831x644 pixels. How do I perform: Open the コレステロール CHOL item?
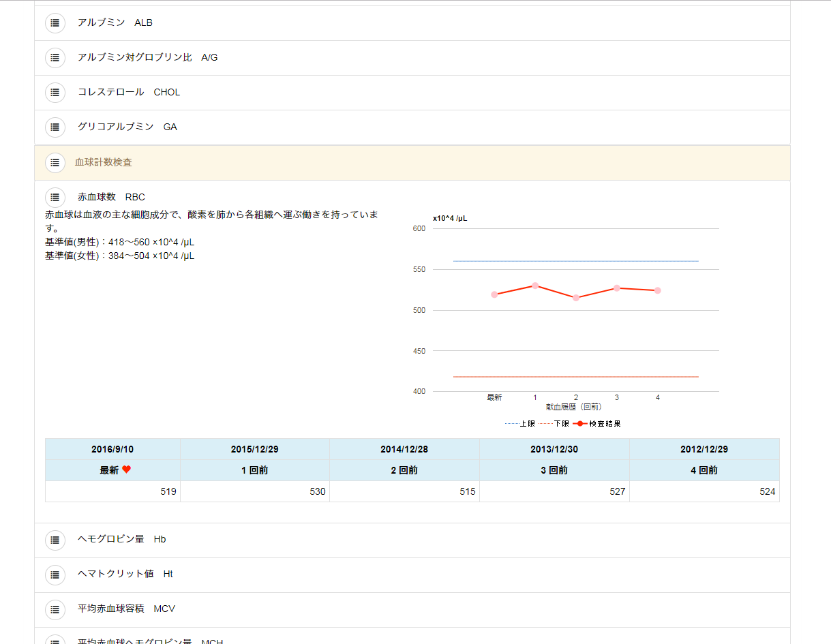128,93
